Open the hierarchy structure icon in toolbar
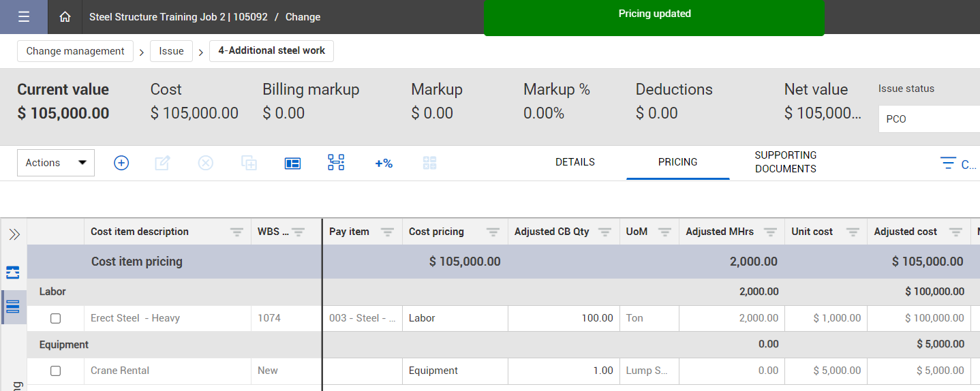The height and width of the screenshot is (391, 980). [x=336, y=163]
